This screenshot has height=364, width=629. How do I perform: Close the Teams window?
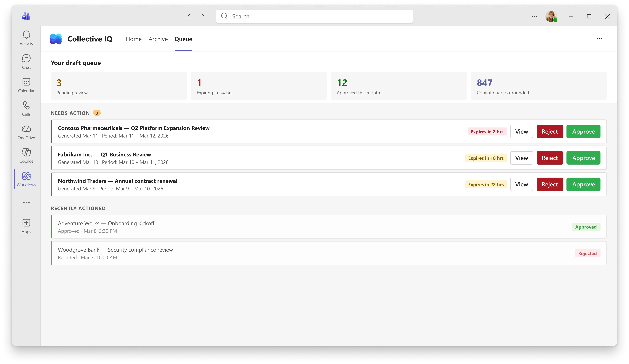click(x=608, y=16)
